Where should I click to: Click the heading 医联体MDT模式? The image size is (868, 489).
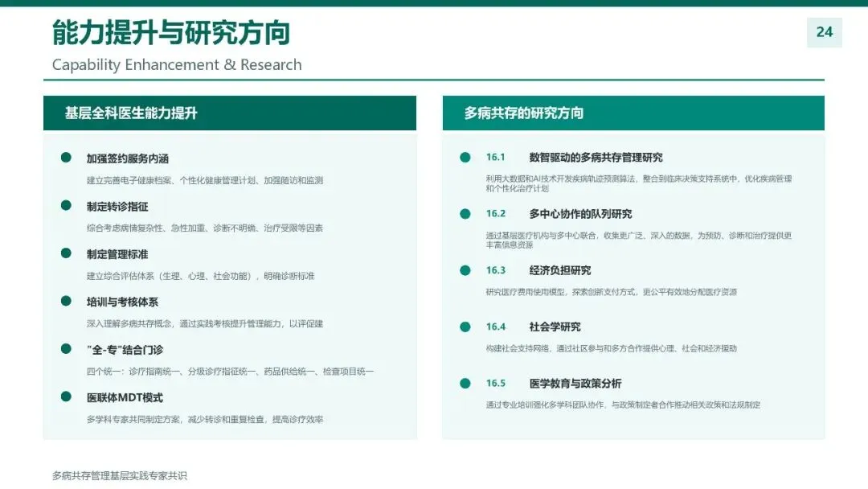[125, 397]
